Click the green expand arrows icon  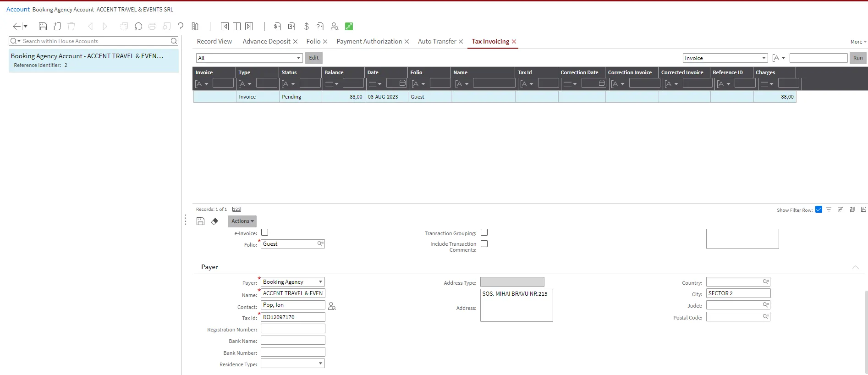coord(349,27)
